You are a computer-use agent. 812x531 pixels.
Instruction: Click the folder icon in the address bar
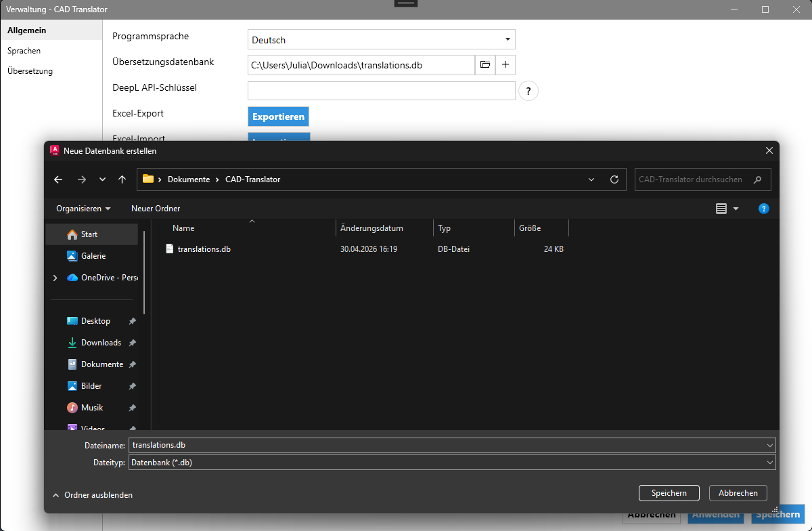coord(148,179)
